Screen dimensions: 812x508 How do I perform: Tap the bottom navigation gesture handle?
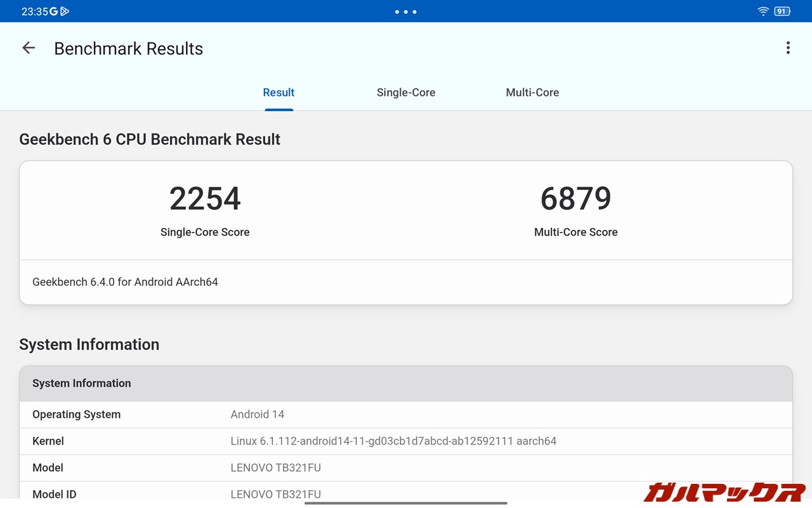[x=406, y=503]
